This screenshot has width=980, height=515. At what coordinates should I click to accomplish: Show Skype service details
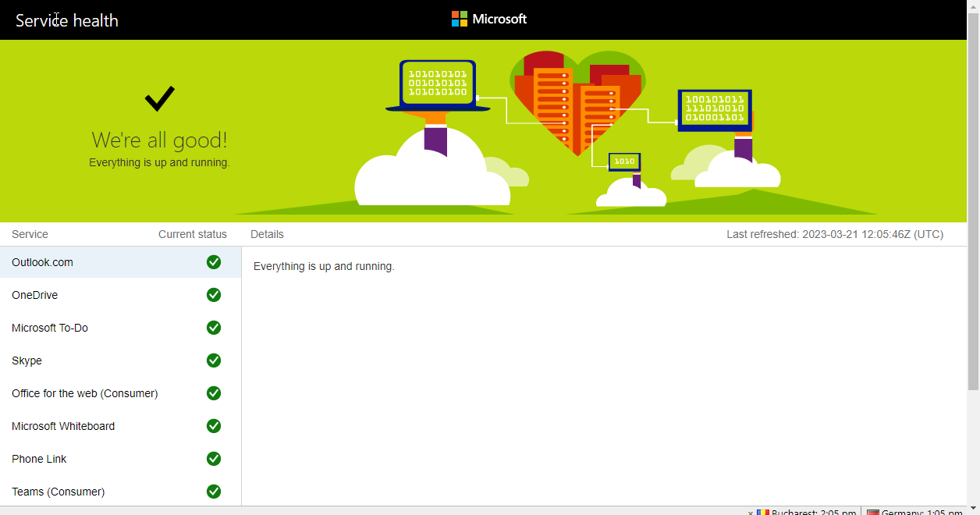pyautogui.click(x=121, y=360)
